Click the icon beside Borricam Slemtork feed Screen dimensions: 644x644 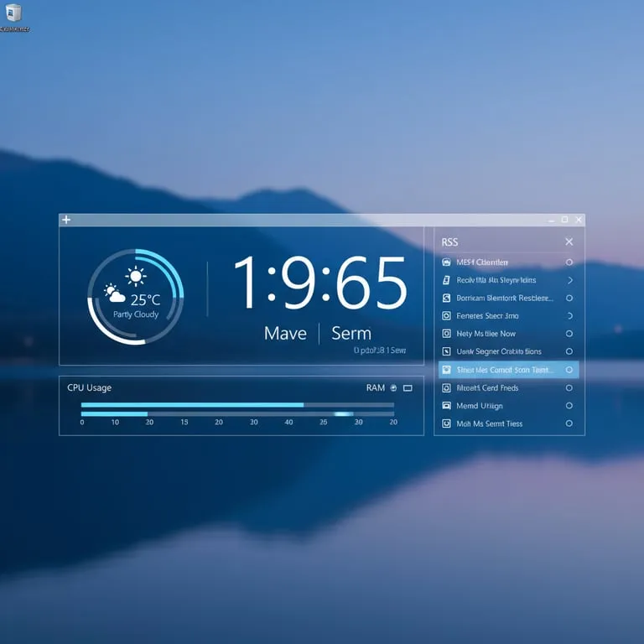446,298
